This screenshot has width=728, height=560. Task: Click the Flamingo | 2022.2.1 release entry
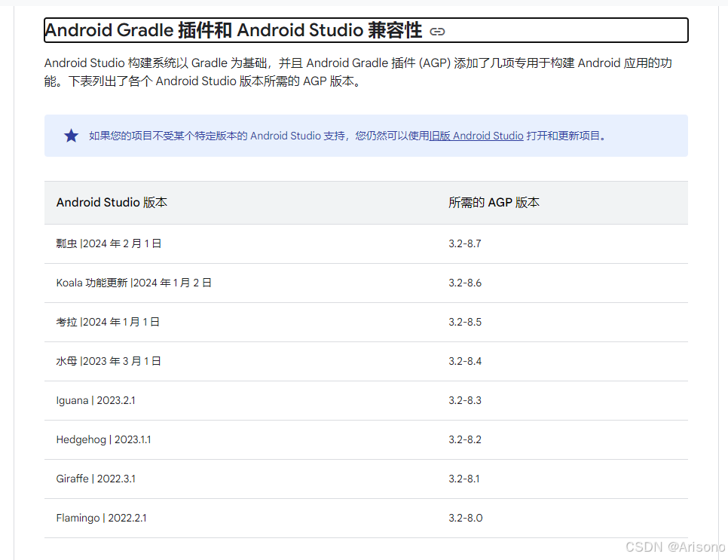tap(101, 518)
